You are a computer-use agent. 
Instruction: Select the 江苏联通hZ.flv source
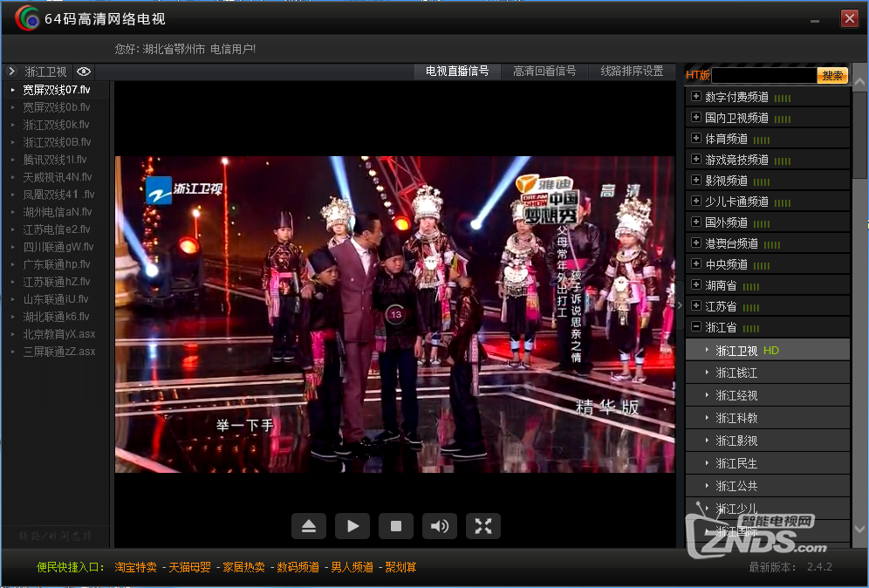pos(57,282)
